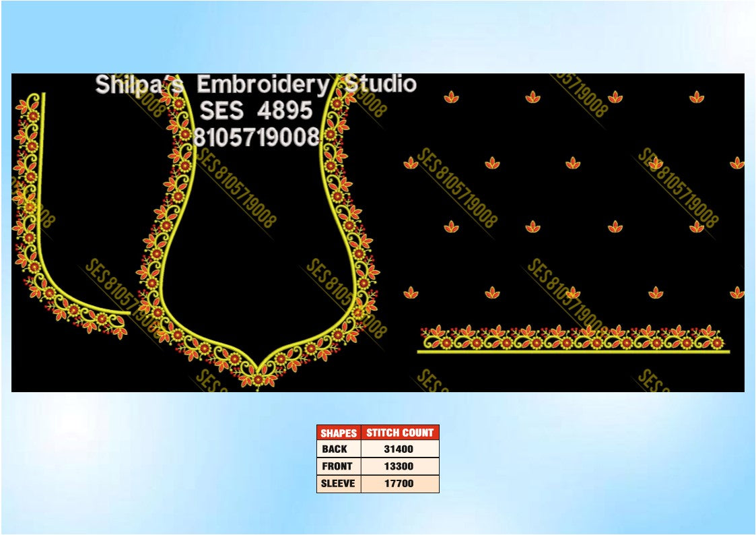Click the embroidery design preview image
This screenshot has height=535, width=756.
[378, 232]
